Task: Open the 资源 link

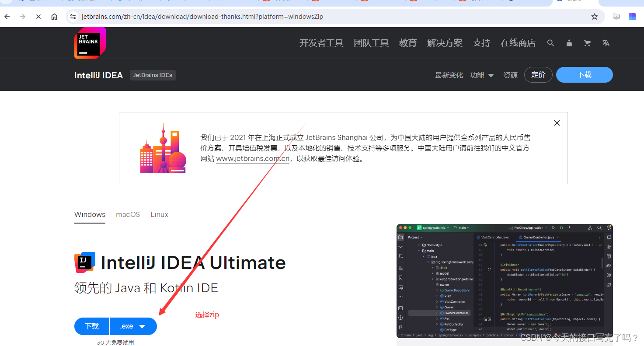Action: [510, 75]
